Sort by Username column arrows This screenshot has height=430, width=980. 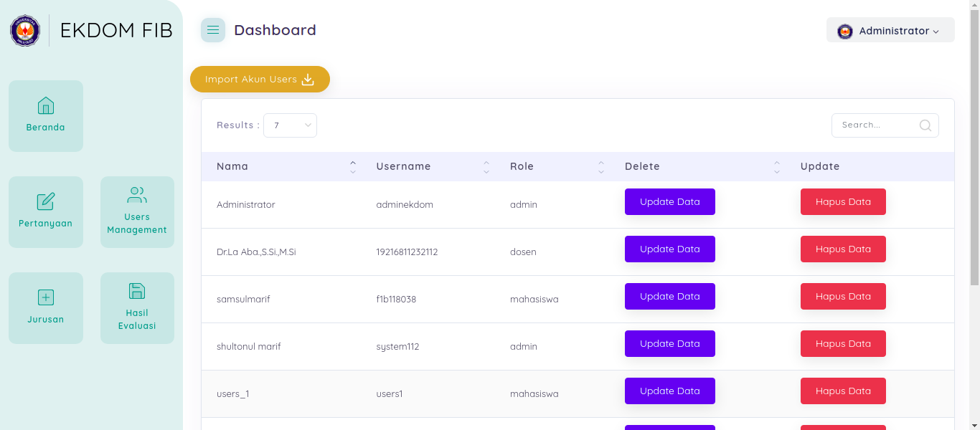(486, 167)
